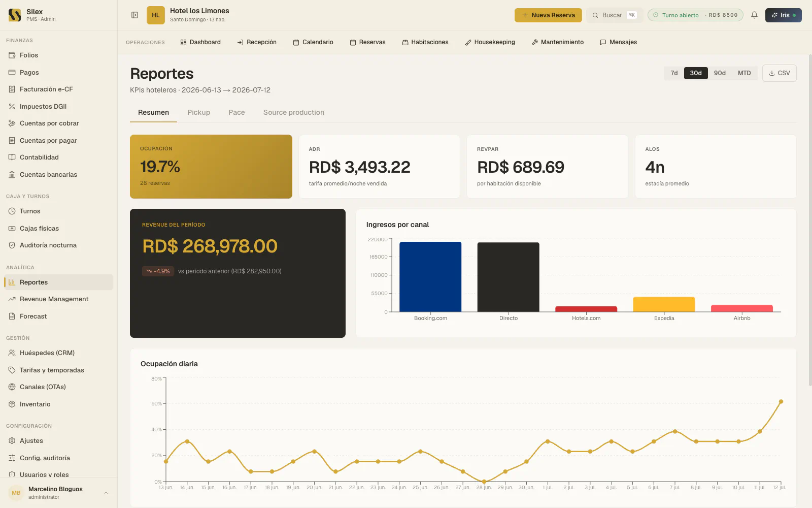Open Reportes in the sidebar
The height and width of the screenshot is (508, 812).
(x=58, y=282)
